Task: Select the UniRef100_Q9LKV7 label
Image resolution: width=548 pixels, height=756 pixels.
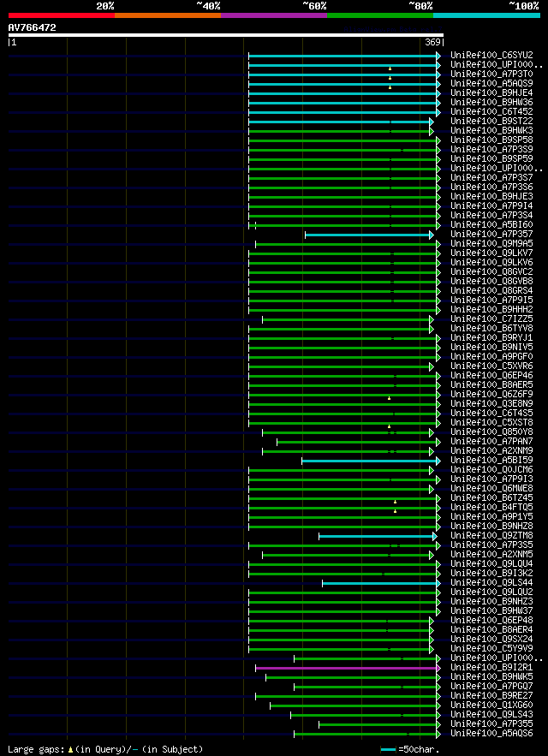Action: pyautogui.click(x=491, y=253)
